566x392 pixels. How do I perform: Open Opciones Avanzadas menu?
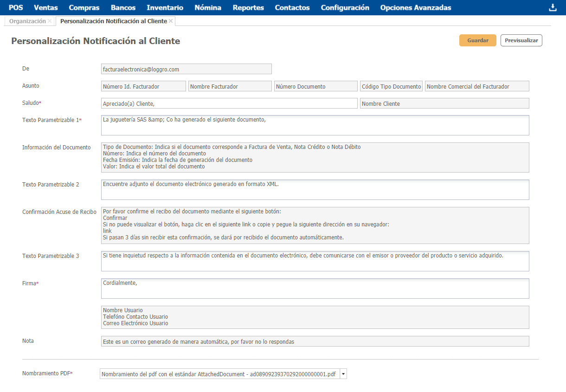pyautogui.click(x=415, y=7)
